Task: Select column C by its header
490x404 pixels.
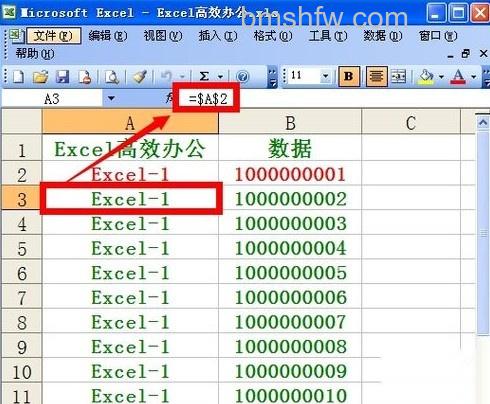Action: pyautogui.click(x=411, y=123)
